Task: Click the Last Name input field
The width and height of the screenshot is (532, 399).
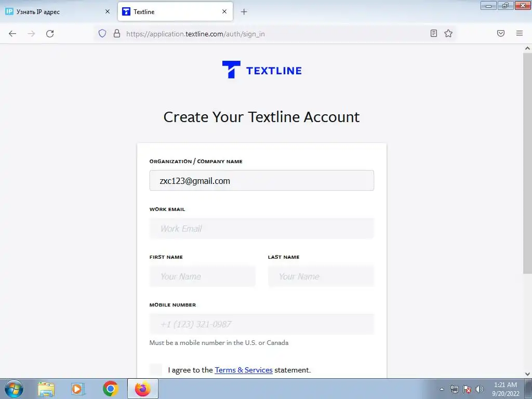Action: [321, 276]
